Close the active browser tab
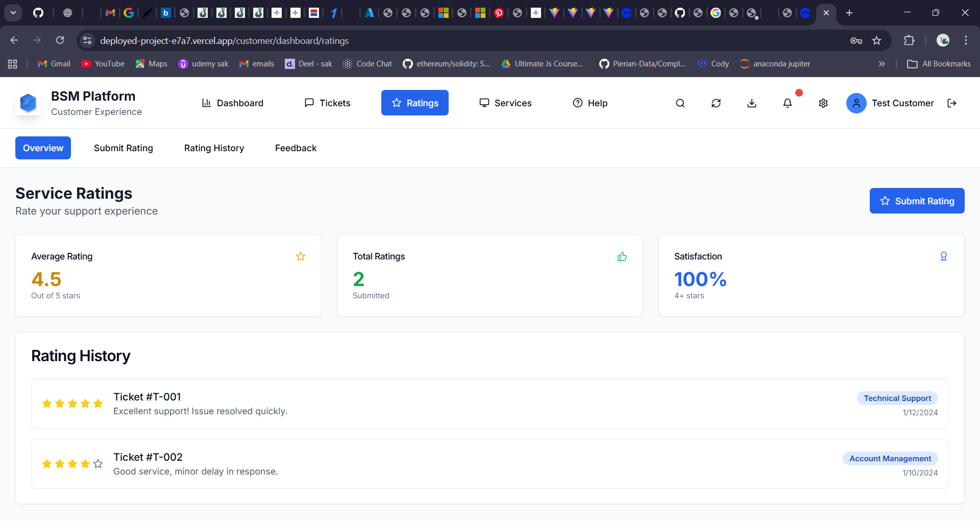The image size is (980, 521). click(x=826, y=13)
